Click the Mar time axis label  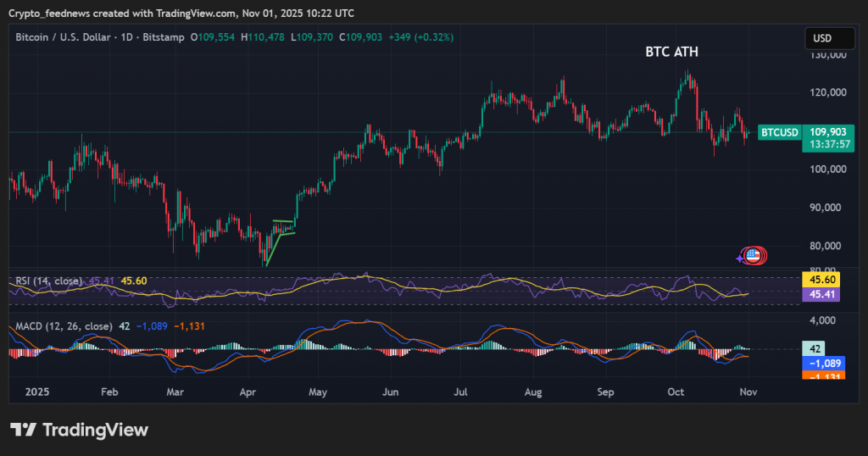[x=175, y=392]
